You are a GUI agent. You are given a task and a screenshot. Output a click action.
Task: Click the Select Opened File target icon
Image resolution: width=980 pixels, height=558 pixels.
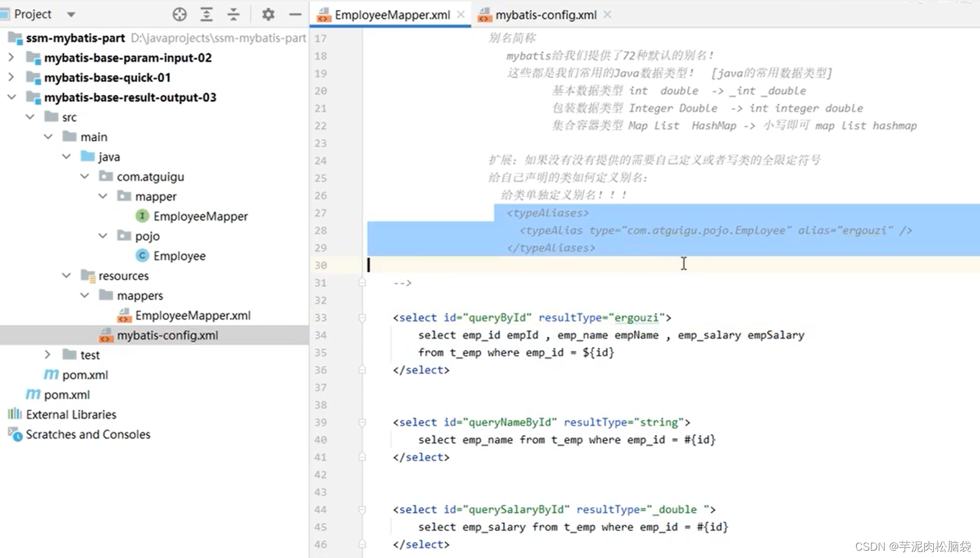[x=179, y=14]
